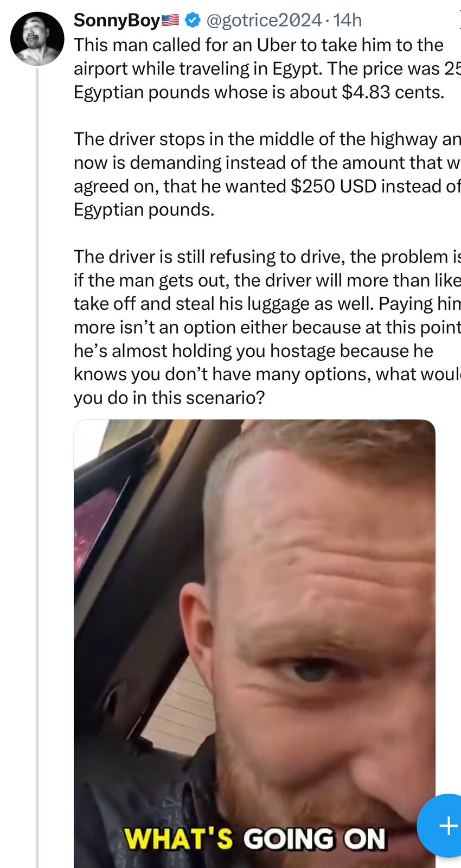Play the video of the red-haired man
Screen dimensions: 461x868
click(254, 643)
